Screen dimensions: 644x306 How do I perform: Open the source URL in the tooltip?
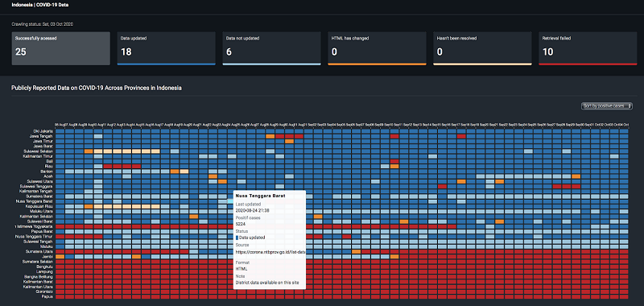click(270, 251)
